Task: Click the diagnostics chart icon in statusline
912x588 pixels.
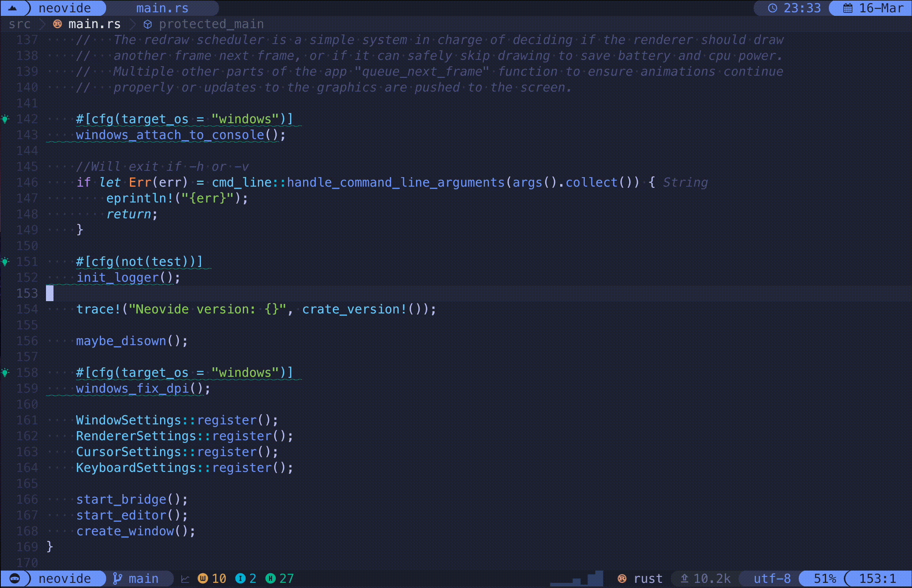Action: tap(185, 579)
